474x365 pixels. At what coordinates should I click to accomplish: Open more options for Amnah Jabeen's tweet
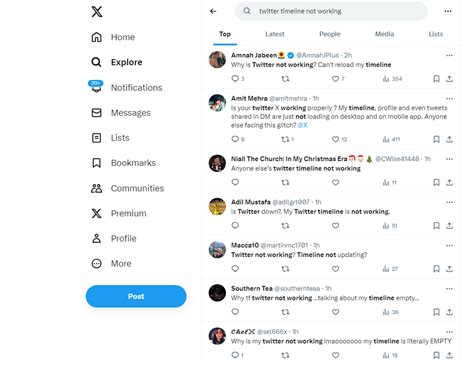coord(449,55)
